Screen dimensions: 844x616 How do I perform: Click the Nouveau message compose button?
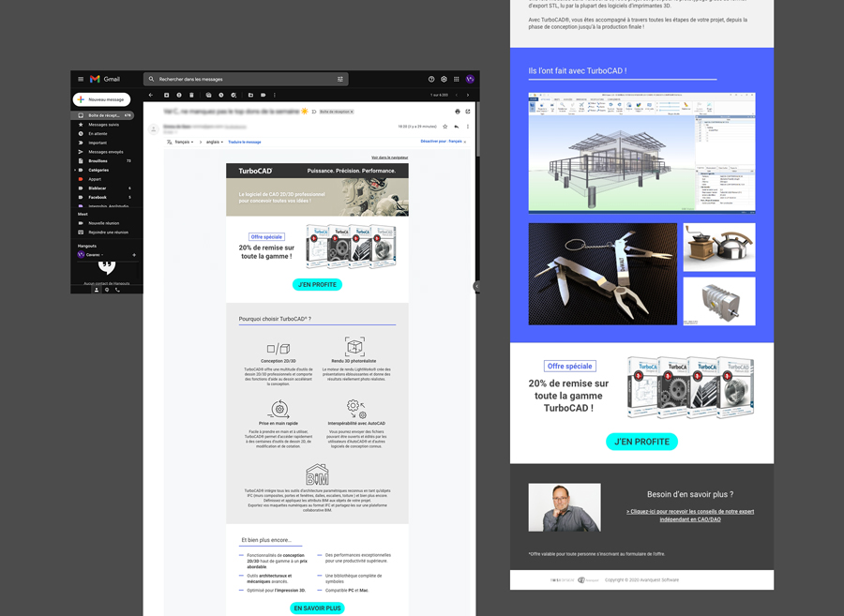(101, 99)
